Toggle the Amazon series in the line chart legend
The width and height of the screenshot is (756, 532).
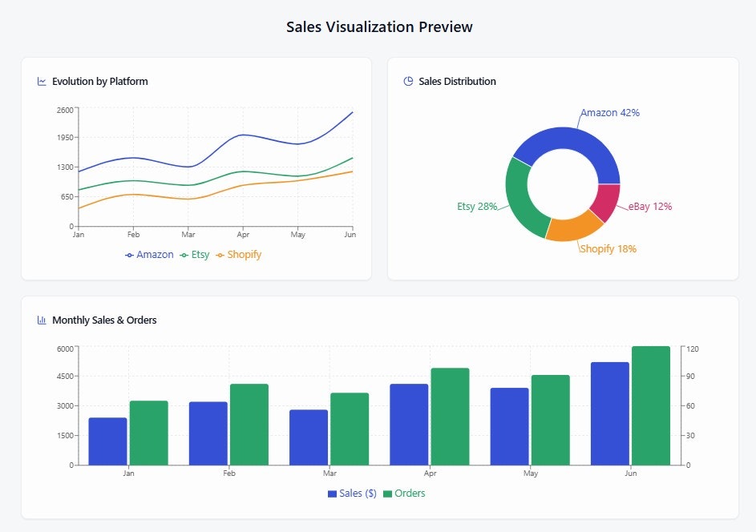tap(150, 254)
